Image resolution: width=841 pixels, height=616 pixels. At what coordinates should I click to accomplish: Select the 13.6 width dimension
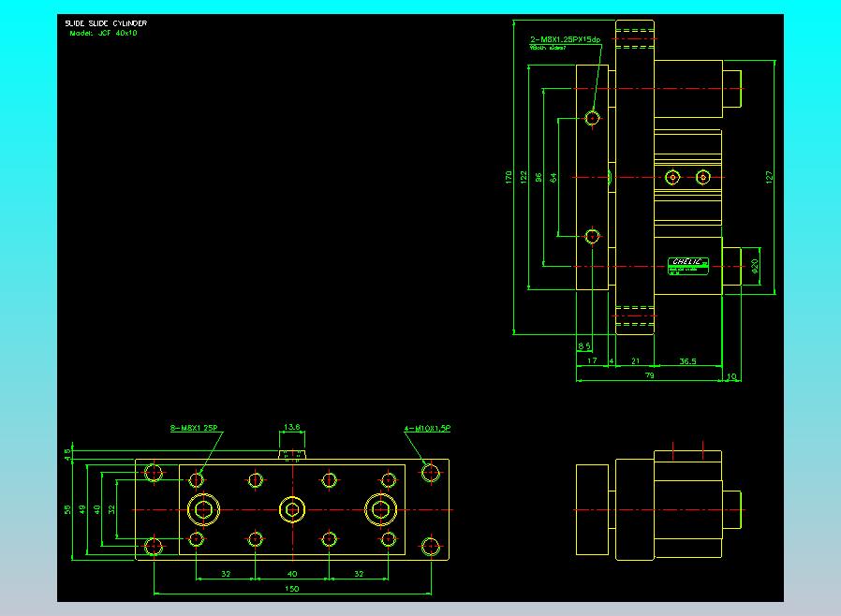[x=292, y=427]
